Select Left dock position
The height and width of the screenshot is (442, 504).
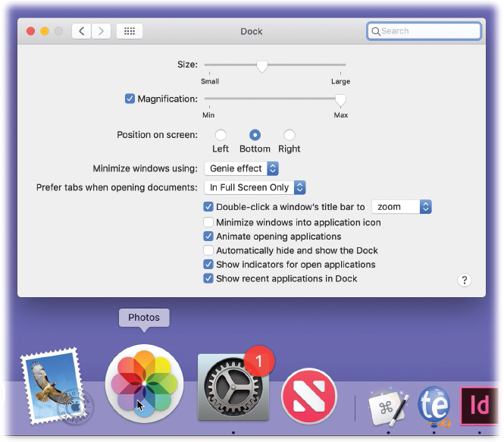(221, 135)
